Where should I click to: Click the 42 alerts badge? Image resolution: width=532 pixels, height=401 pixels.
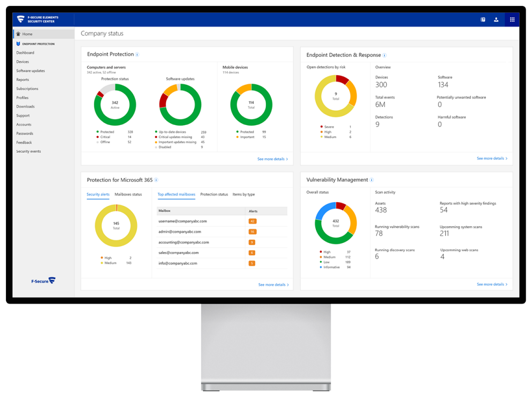[253, 221]
